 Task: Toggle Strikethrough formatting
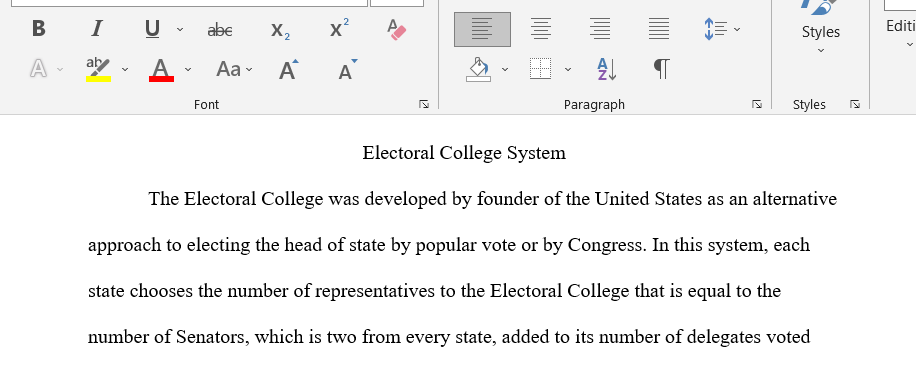coord(220,29)
